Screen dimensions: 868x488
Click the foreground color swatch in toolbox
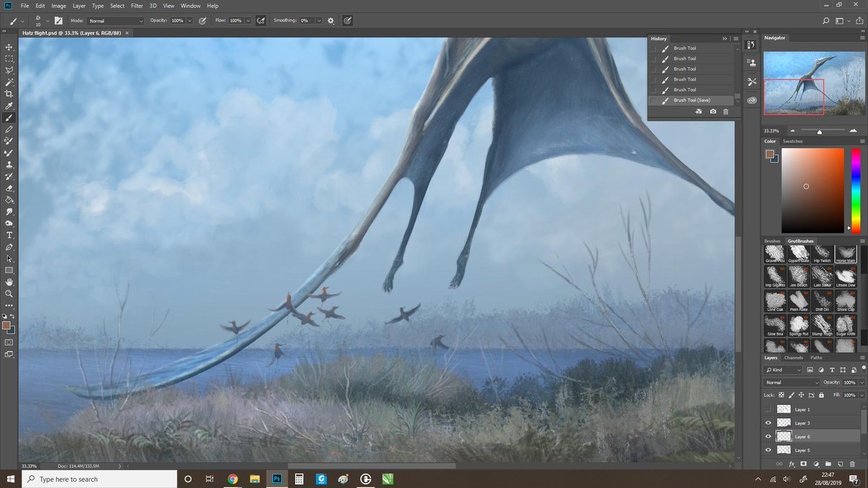click(x=7, y=325)
